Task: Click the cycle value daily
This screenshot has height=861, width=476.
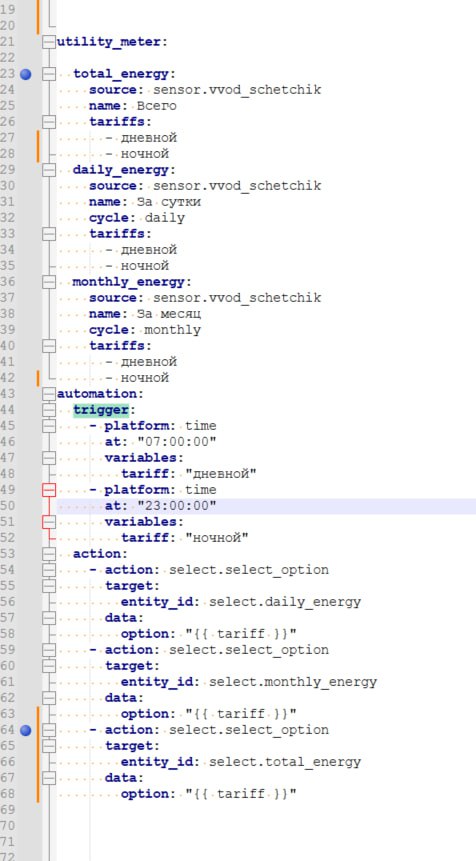Action: (165, 219)
